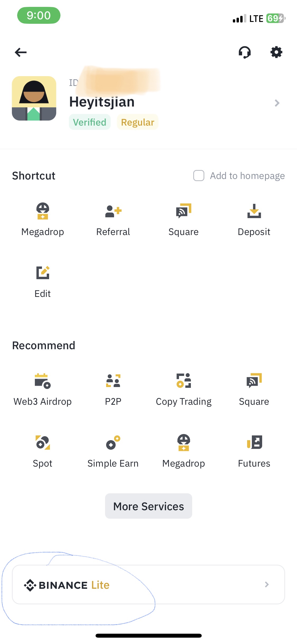Go back using the back arrow
Screen dimensions: 297x644
21,52
